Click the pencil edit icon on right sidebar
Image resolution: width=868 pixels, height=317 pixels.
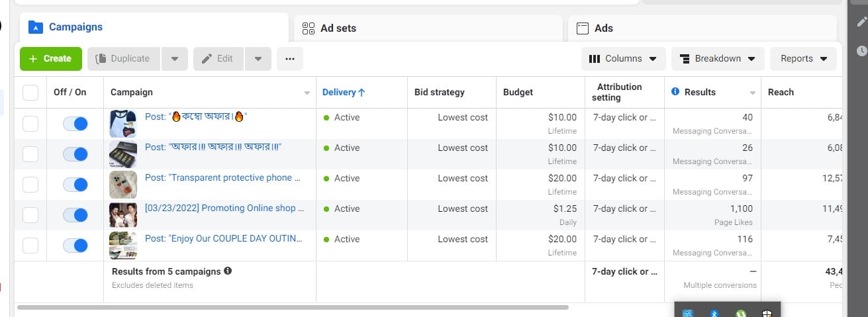860,21
